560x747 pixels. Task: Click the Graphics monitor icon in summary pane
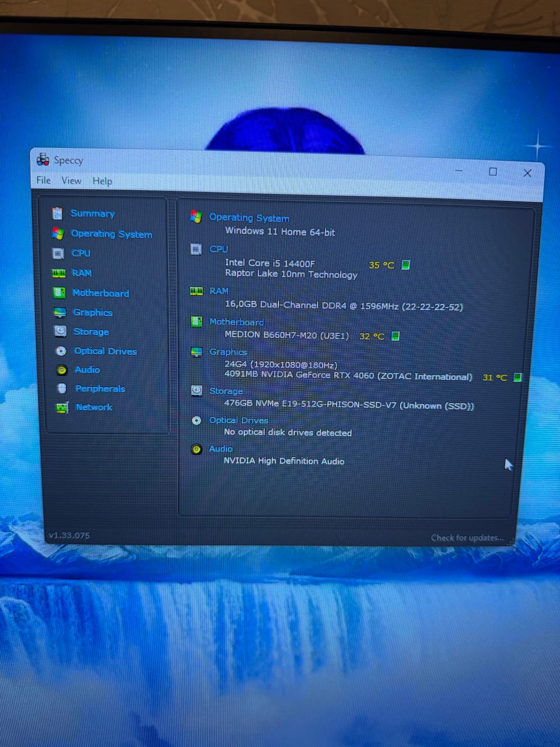point(197,352)
